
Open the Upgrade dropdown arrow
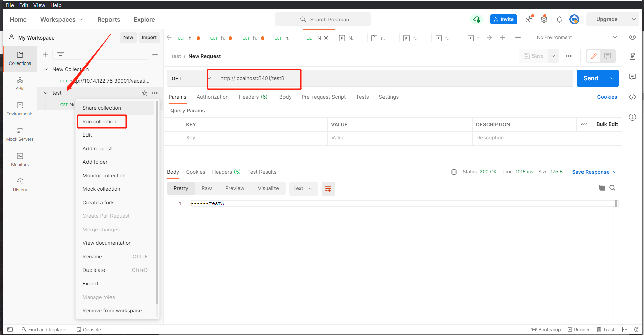(634, 19)
